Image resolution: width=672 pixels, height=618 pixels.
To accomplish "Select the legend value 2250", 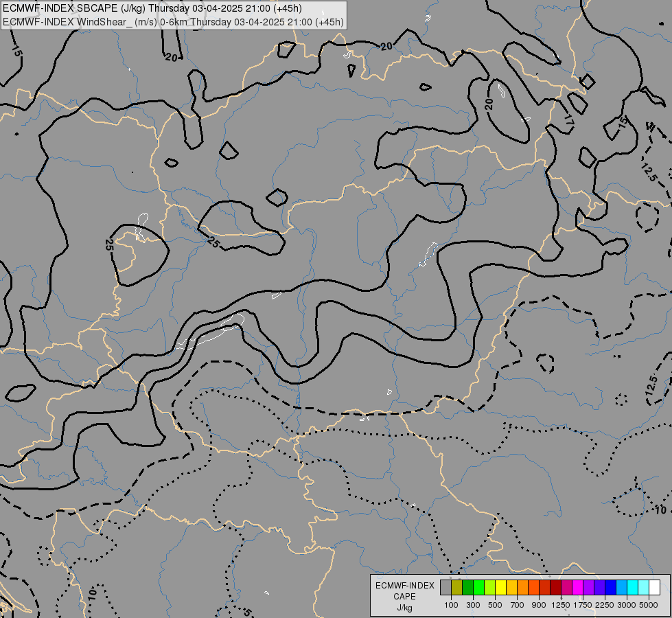I will click(x=605, y=605).
